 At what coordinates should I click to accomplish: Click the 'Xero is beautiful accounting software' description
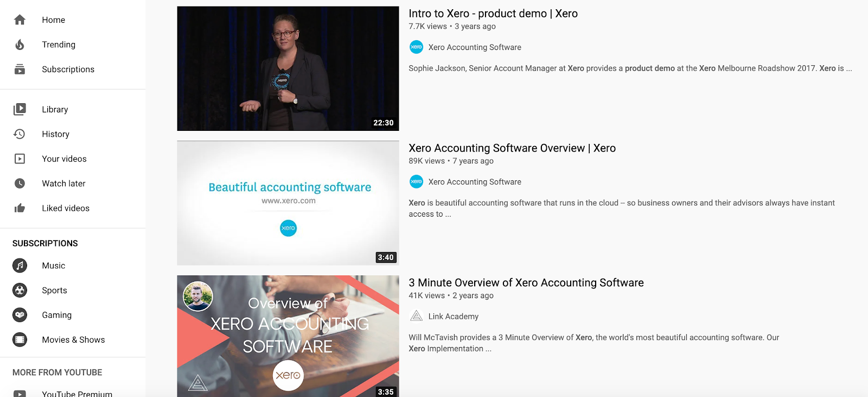pos(622,209)
